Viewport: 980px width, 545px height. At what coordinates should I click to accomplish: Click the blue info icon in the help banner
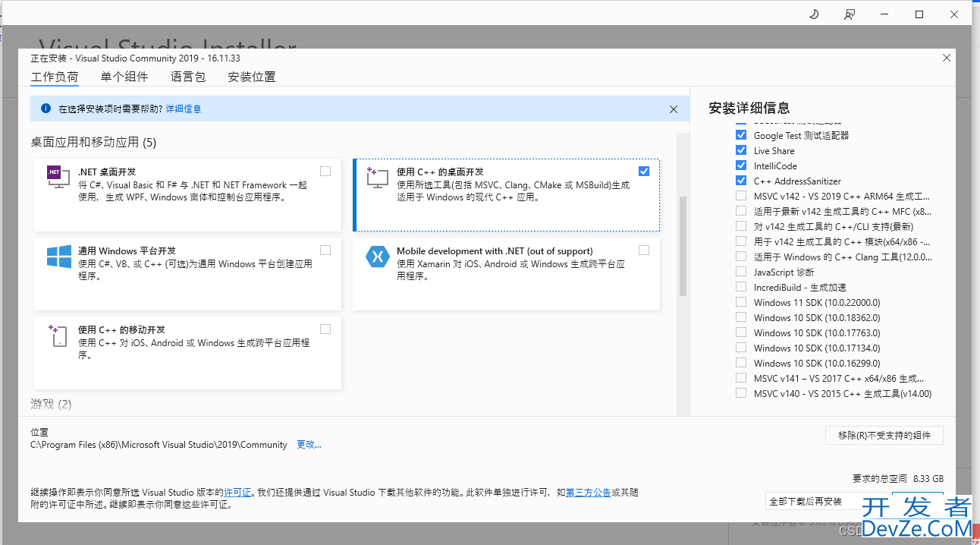pos(46,109)
